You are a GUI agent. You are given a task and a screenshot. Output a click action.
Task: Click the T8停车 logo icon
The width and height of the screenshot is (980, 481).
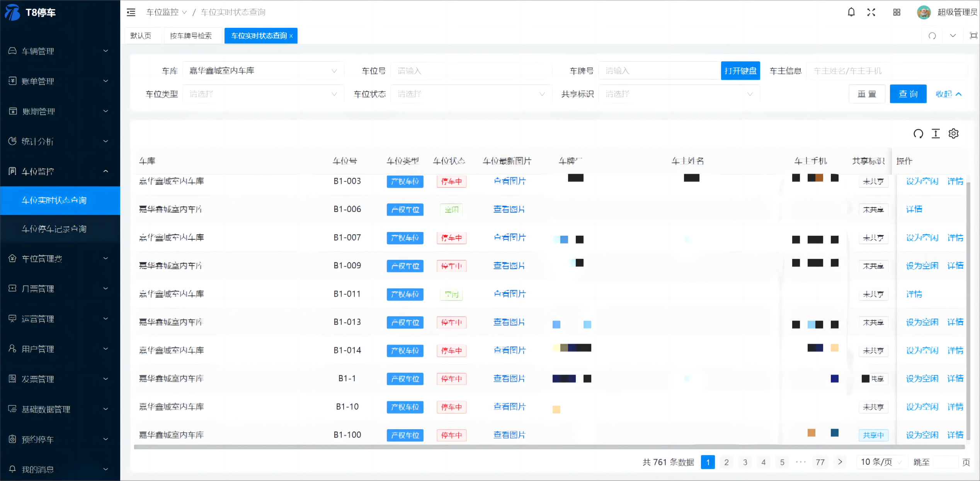click(12, 12)
